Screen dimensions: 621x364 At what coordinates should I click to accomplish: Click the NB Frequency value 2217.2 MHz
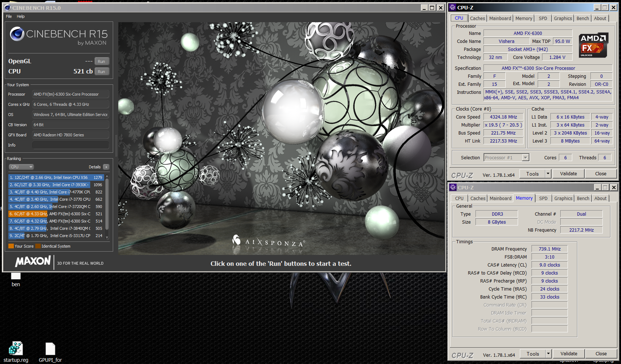(x=581, y=230)
